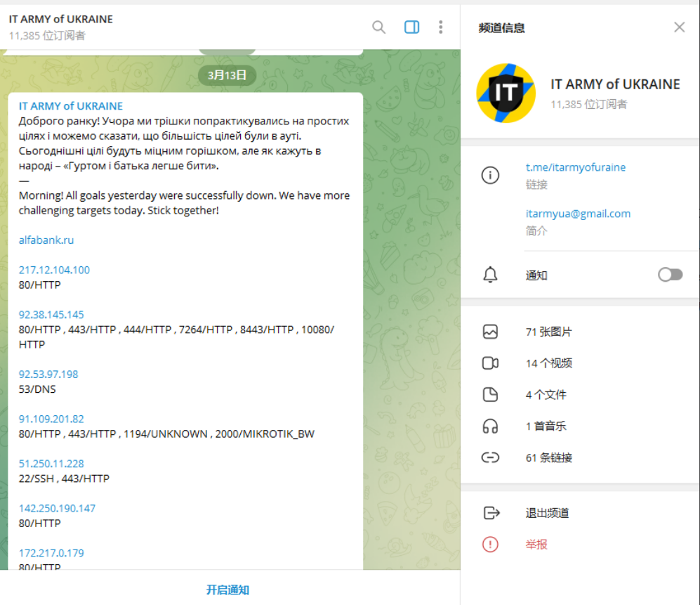This screenshot has height=605, width=700.
Task: Click the file icon for 4 files
Action: click(x=490, y=395)
